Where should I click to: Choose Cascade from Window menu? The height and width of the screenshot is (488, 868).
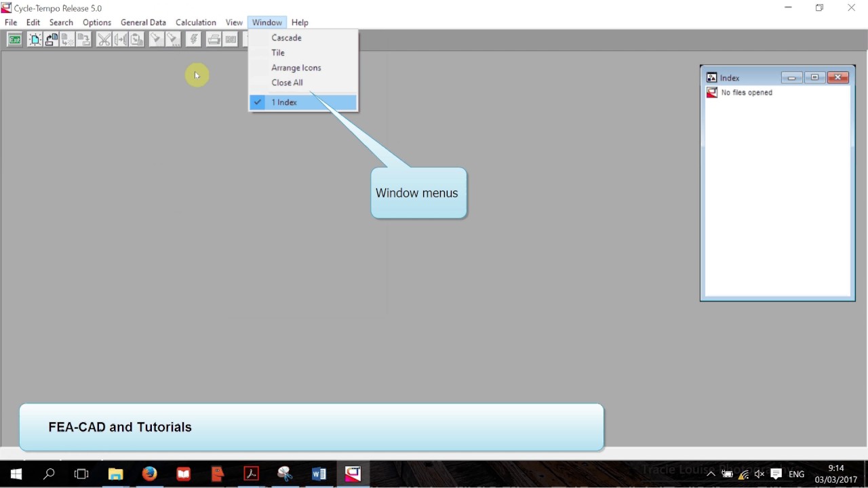(303, 38)
